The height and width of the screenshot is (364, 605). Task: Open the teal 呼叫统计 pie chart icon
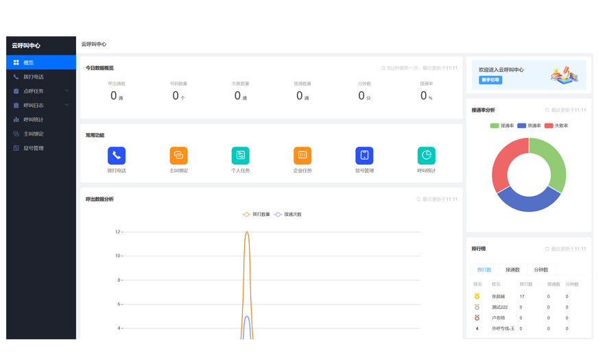click(426, 156)
